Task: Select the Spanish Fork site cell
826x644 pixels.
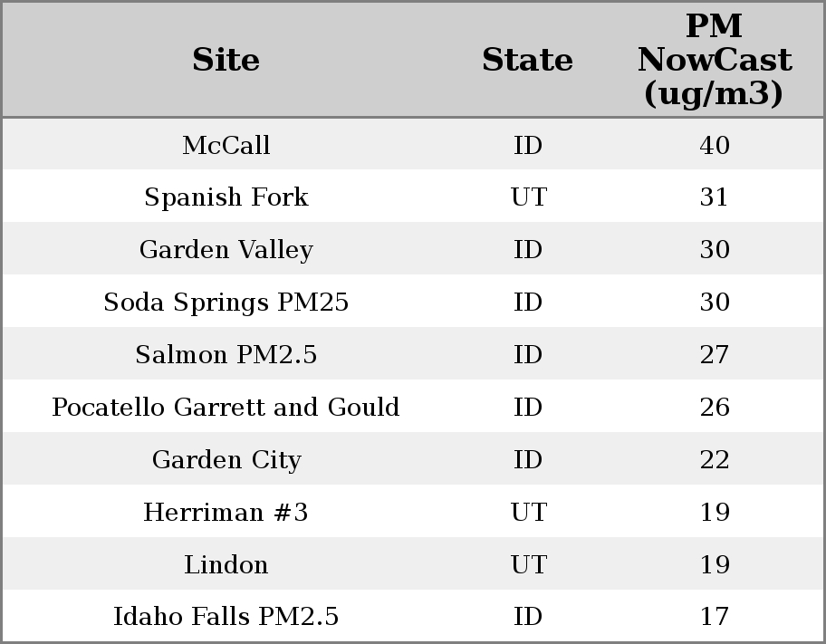Action: coord(226,197)
